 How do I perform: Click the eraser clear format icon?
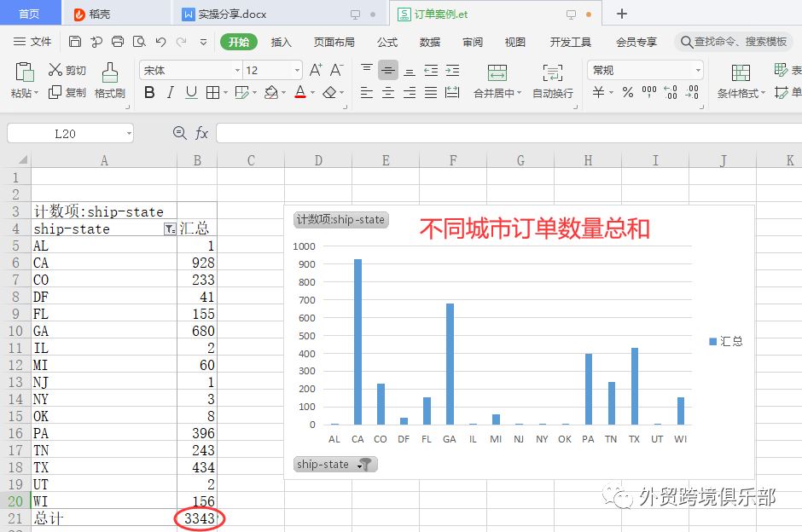point(330,92)
